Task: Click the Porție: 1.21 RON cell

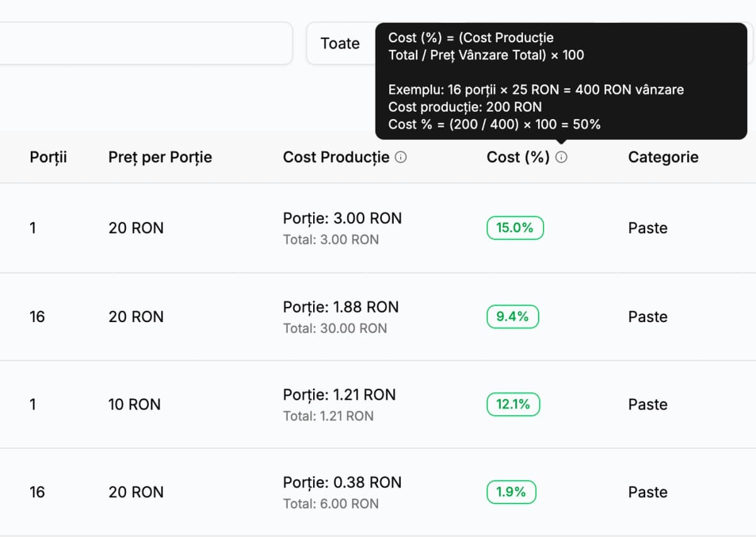Action: point(339,395)
